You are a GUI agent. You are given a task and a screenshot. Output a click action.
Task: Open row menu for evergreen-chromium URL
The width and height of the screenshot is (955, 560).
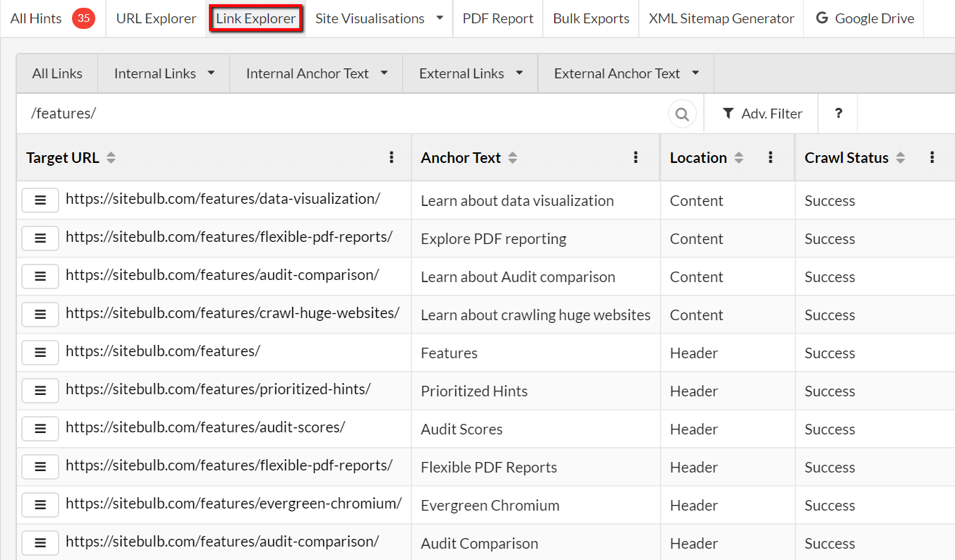(x=40, y=505)
